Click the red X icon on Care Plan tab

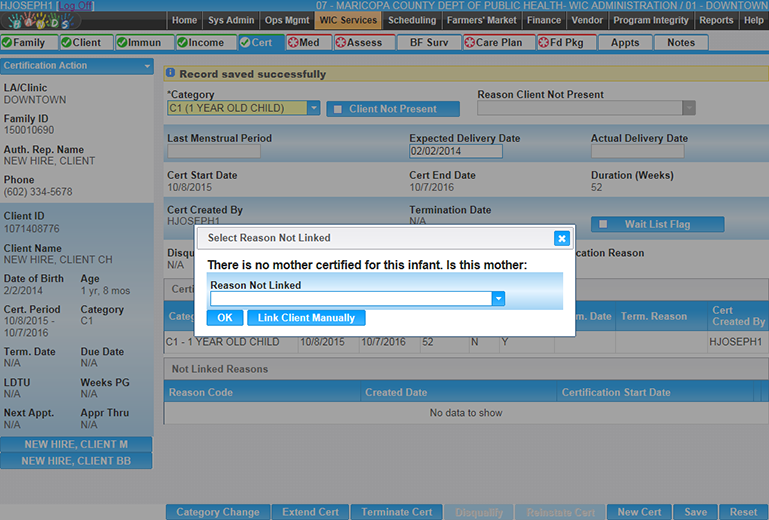tap(470, 43)
